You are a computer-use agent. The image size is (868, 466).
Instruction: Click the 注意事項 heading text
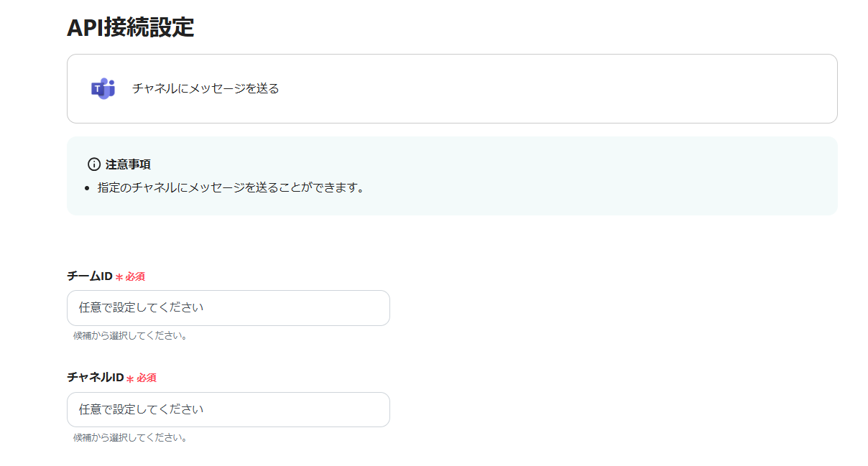[128, 164]
